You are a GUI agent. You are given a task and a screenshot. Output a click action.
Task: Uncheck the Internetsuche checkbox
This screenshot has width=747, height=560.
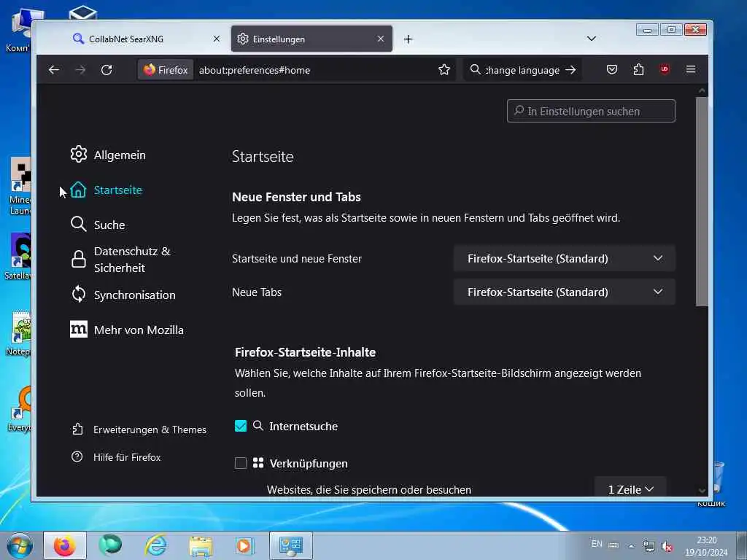pos(241,426)
